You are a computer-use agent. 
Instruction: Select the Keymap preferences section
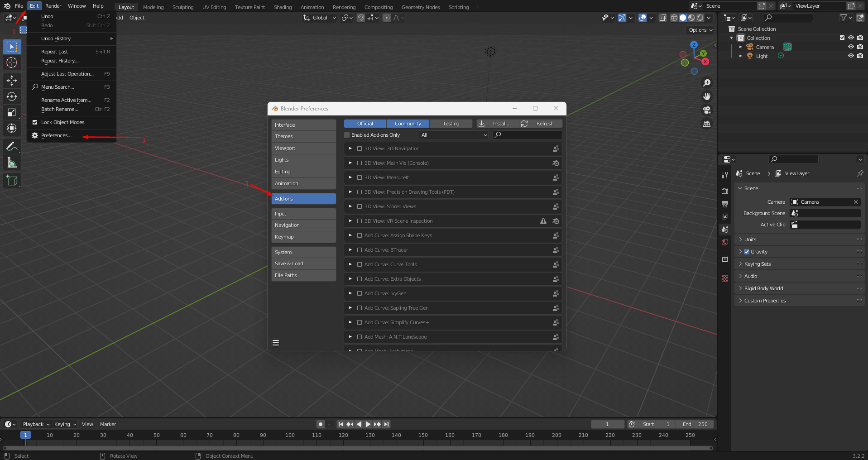pyautogui.click(x=304, y=237)
